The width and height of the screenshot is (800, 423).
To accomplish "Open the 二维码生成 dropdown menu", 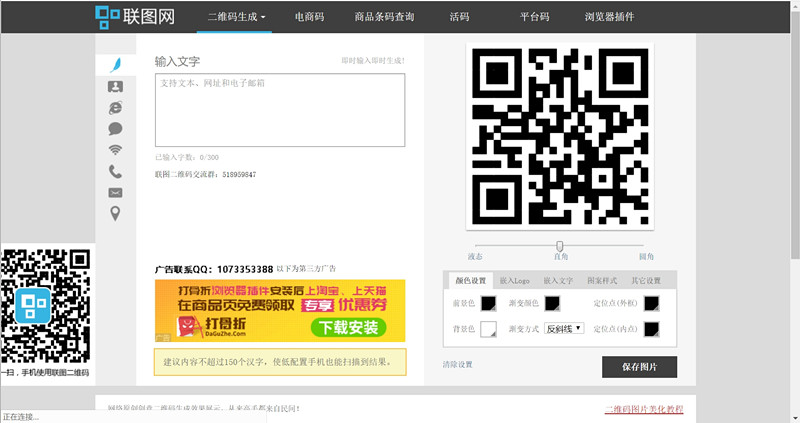I will coord(236,17).
